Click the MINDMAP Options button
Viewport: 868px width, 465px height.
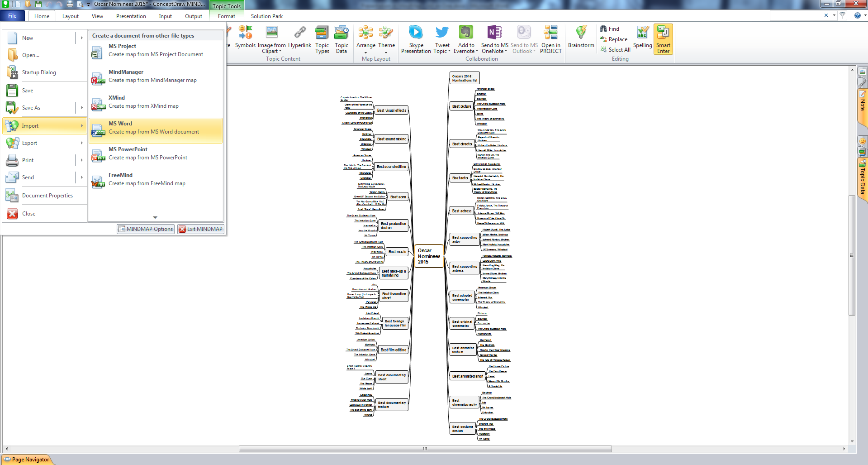[146, 229]
